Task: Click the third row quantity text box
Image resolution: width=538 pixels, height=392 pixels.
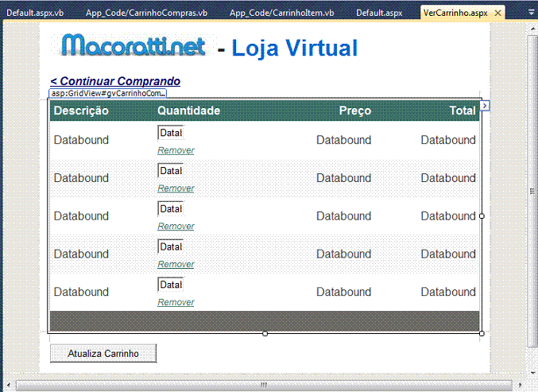Action: click(x=171, y=209)
